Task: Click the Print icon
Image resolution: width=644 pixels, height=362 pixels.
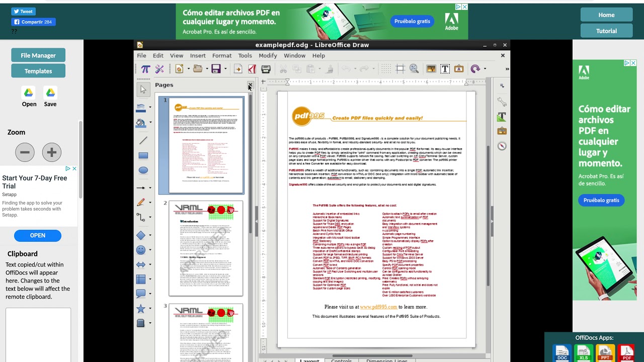Action: 266,69
